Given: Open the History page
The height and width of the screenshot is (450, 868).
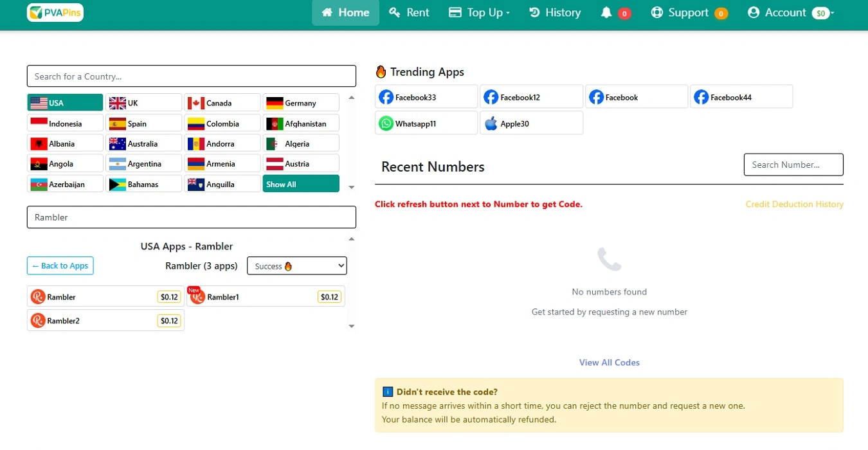Looking at the screenshot, I should coord(555,12).
